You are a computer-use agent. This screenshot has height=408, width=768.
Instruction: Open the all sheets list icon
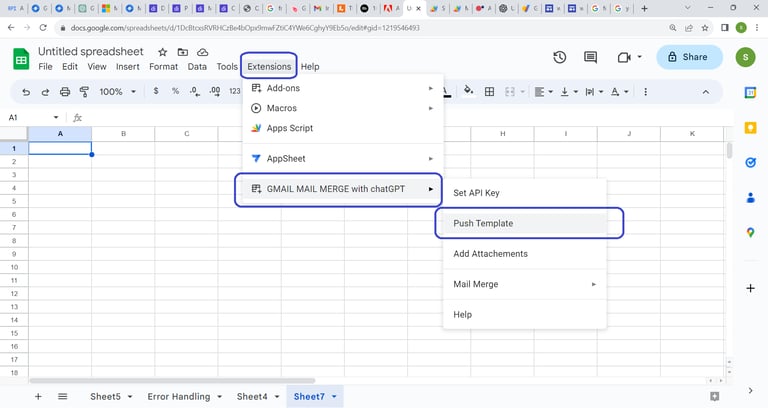[x=63, y=396]
